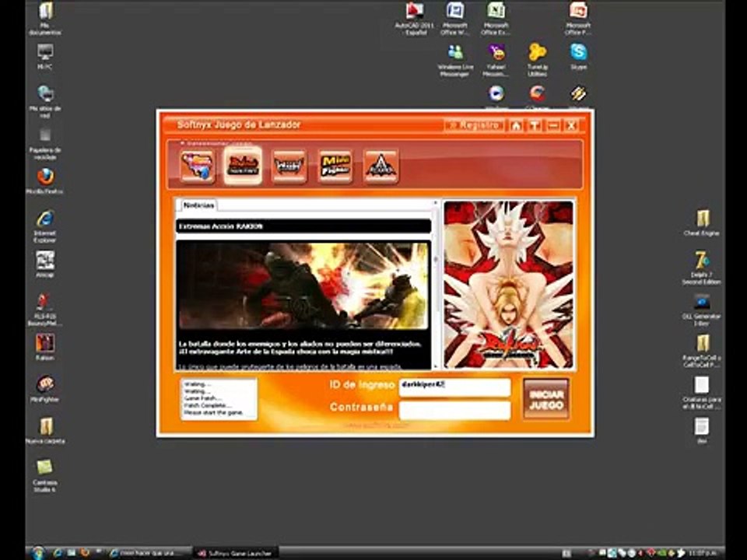Screen dimensions: 747x560
Task: Launch Mozilla Firefox from desktop
Action: (x=45, y=181)
